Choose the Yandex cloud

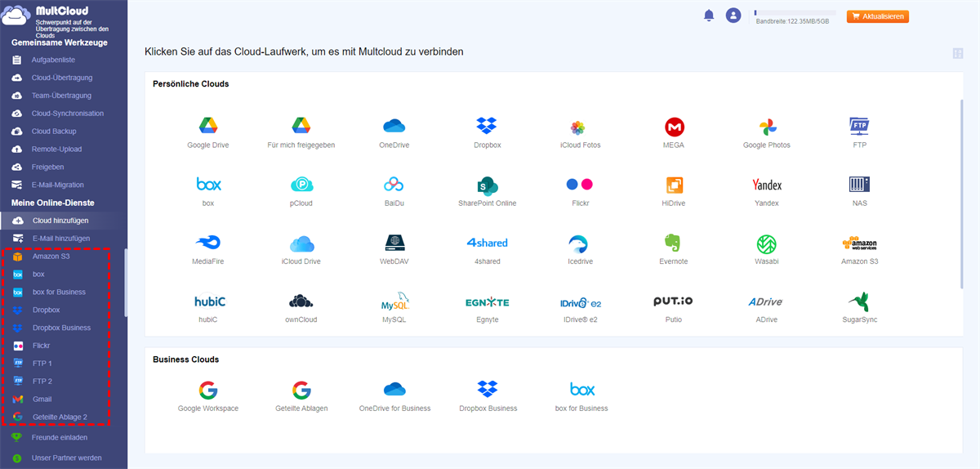(x=767, y=191)
